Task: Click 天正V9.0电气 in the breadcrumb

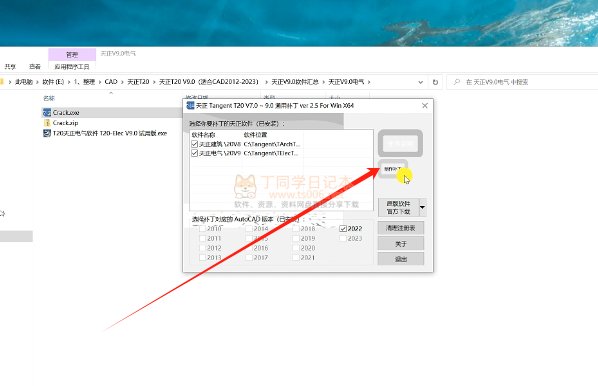Action: 346,82
